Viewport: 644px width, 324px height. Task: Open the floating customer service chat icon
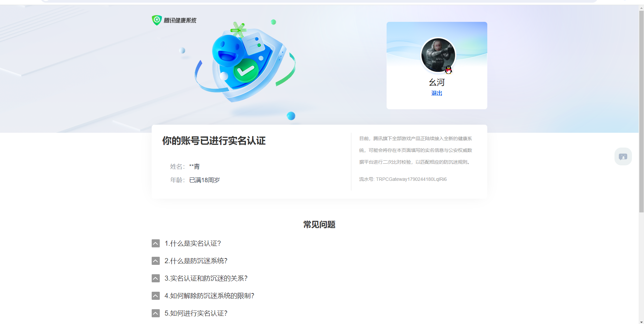[x=623, y=157]
